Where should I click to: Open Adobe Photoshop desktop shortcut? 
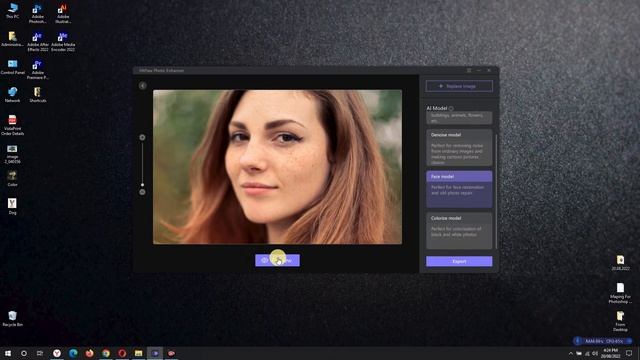[38, 14]
